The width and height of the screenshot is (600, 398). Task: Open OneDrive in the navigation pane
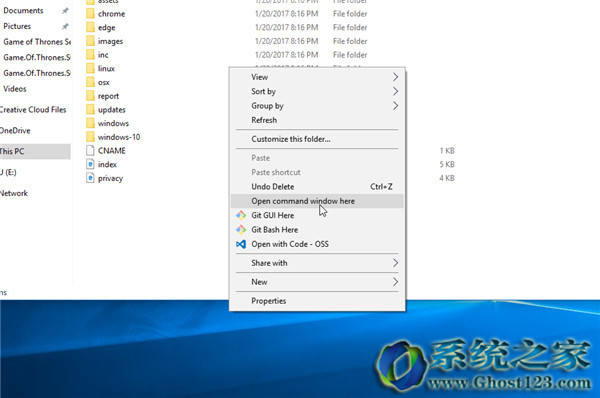[15, 130]
